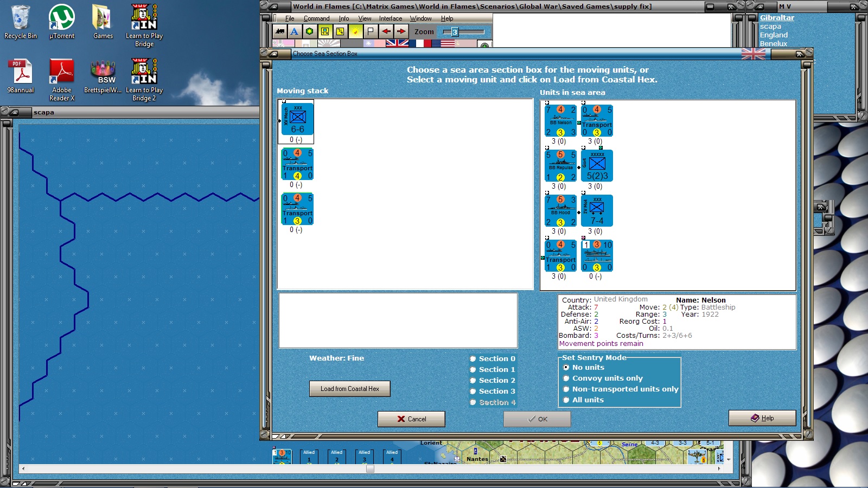Image resolution: width=868 pixels, height=488 pixels.
Task: Open the Interface menu
Action: [391, 18]
